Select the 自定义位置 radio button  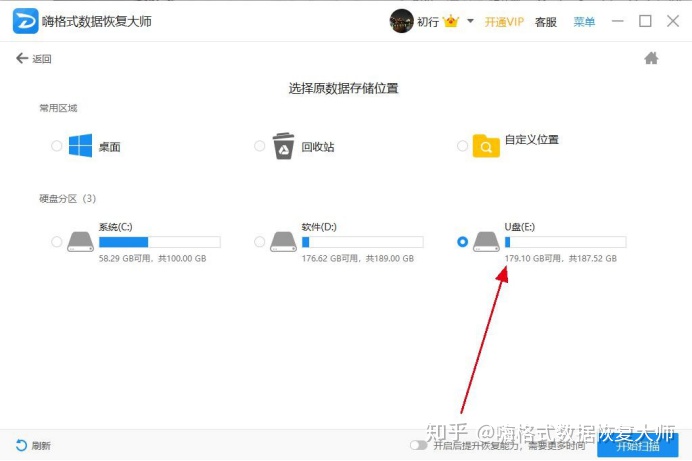tap(462, 146)
